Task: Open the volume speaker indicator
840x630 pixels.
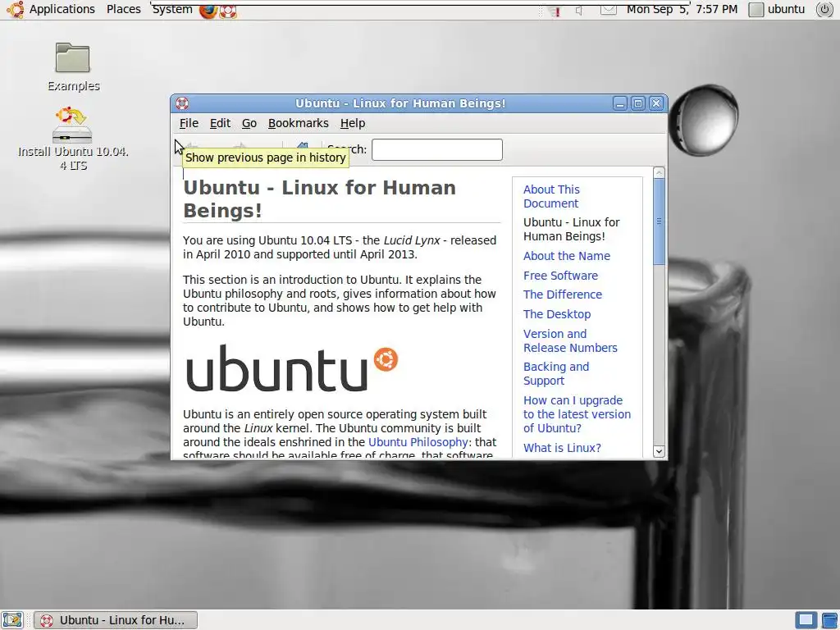Action: click(580, 10)
